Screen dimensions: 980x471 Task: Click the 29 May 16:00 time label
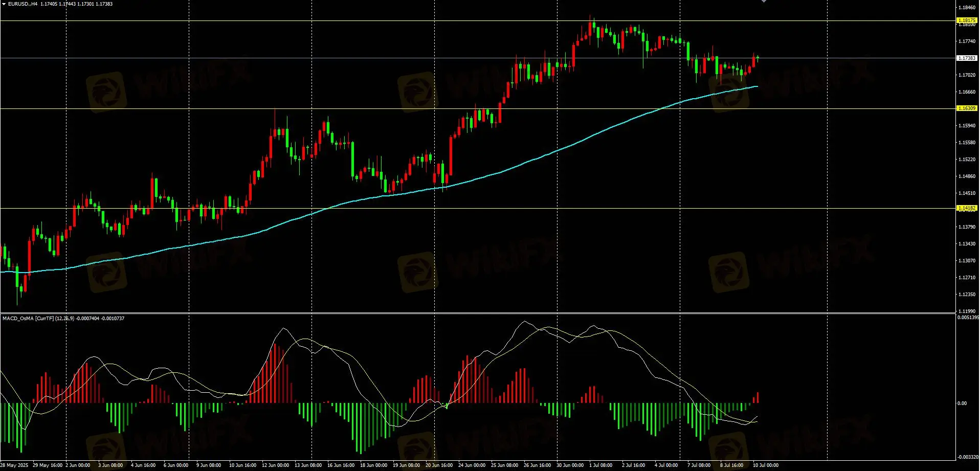pyautogui.click(x=48, y=465)
